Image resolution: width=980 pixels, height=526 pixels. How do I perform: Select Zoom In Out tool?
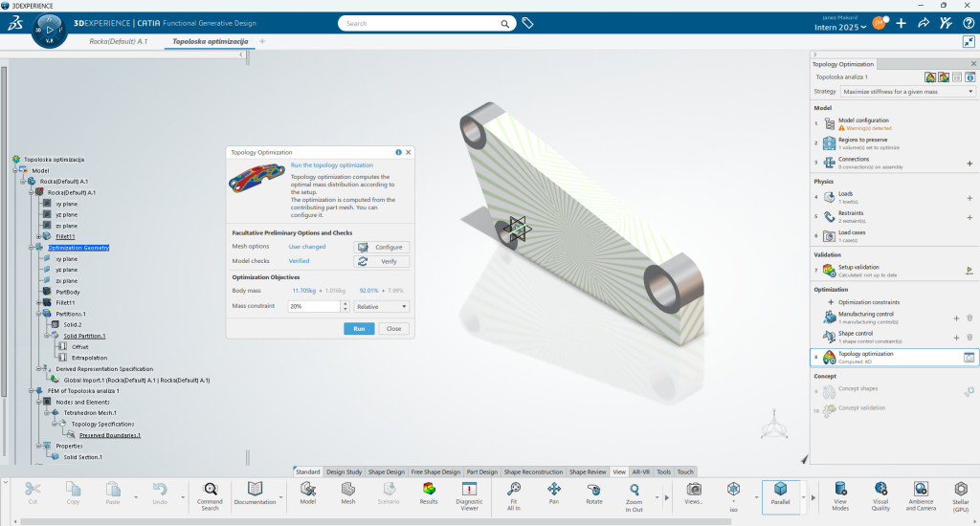tap(634, 497)
